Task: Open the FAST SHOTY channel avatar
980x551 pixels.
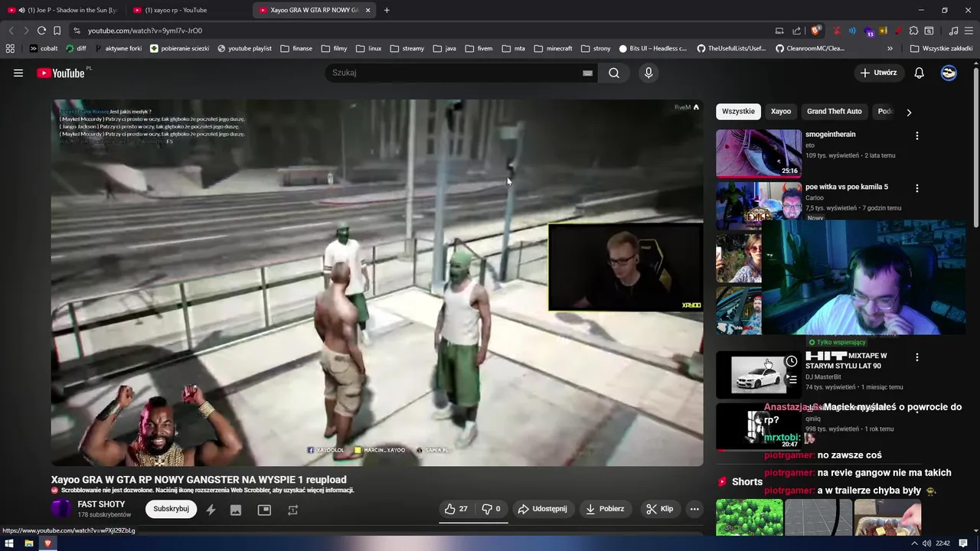Action: [x=61, y=509]
